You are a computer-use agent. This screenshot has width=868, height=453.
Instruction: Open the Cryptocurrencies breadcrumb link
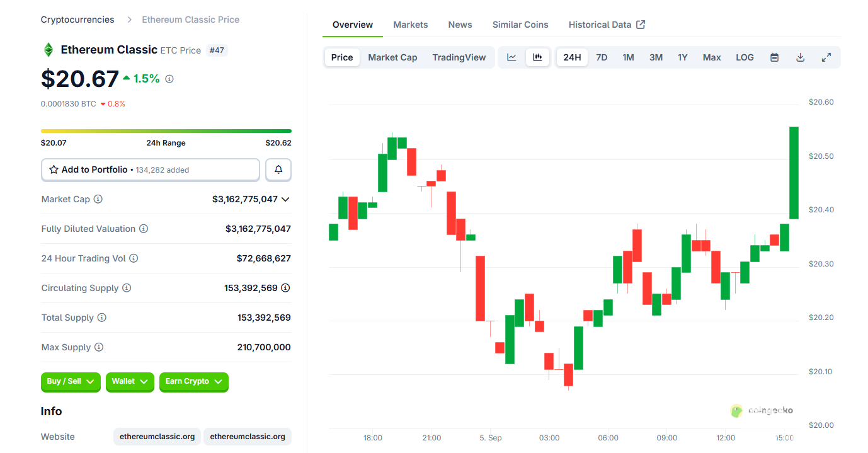coord(77,20)
